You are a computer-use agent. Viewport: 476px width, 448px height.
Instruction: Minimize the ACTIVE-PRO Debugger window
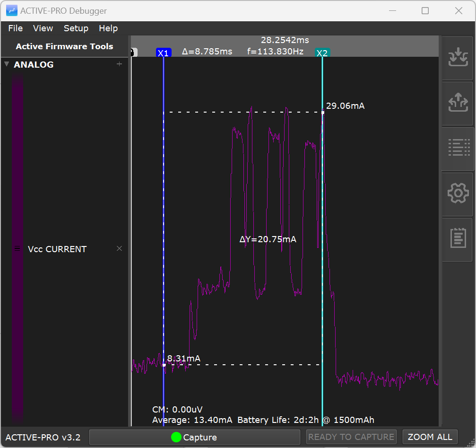click(x=392, y=10)
